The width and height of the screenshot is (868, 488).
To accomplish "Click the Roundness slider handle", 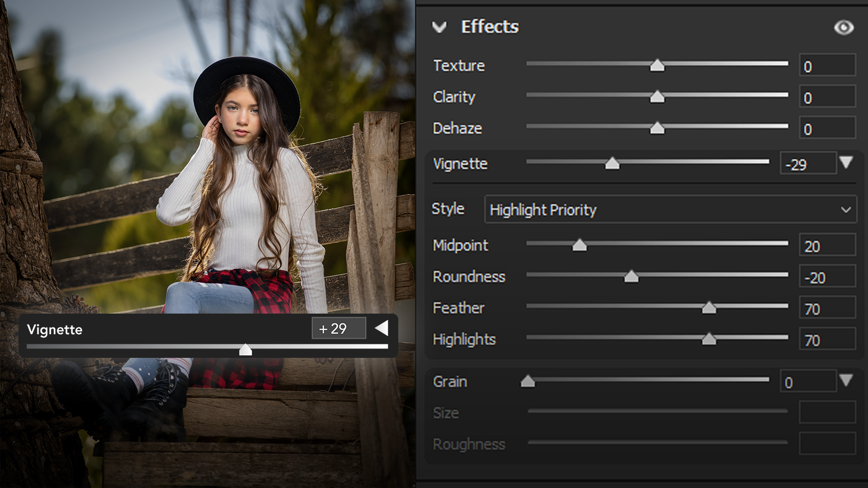I will click(x=631, y=277).
